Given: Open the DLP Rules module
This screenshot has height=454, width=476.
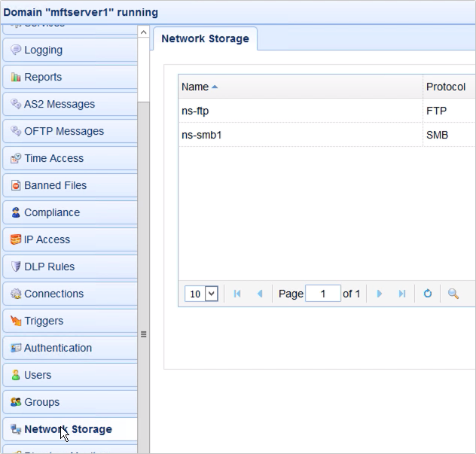Looking at the screenshot, I should pyautogui.click(x=49, y=267).
